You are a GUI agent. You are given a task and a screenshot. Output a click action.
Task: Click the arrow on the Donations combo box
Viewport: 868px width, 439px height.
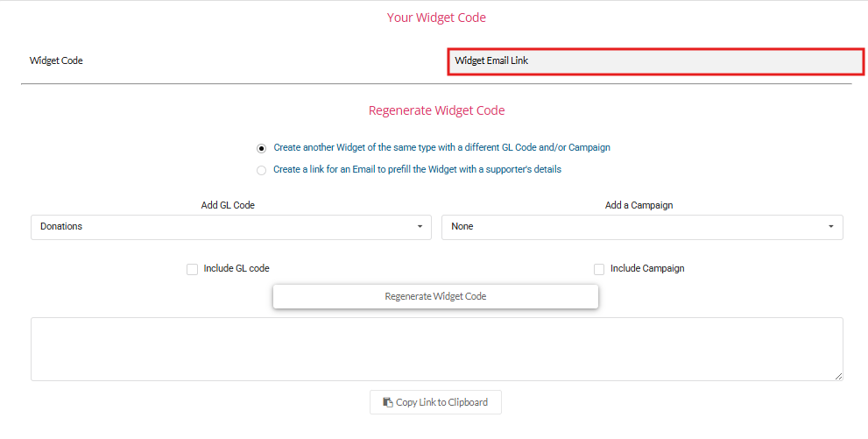[420, 226]
